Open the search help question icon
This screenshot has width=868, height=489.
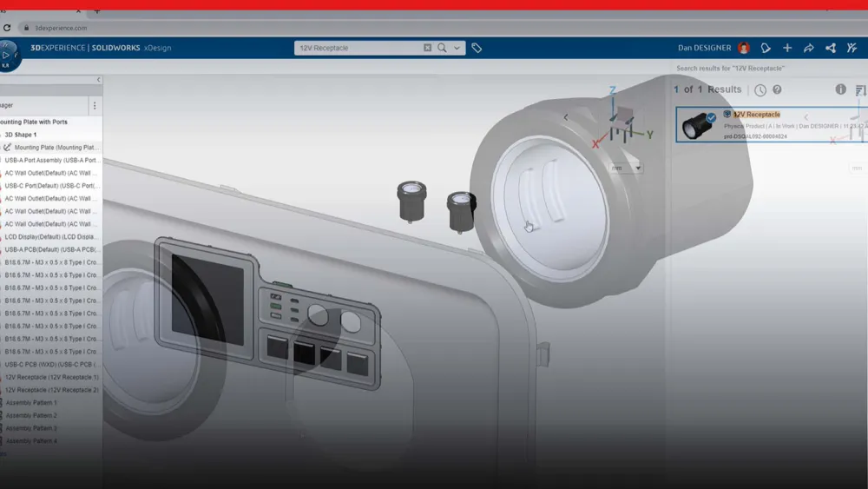point(777,89)
